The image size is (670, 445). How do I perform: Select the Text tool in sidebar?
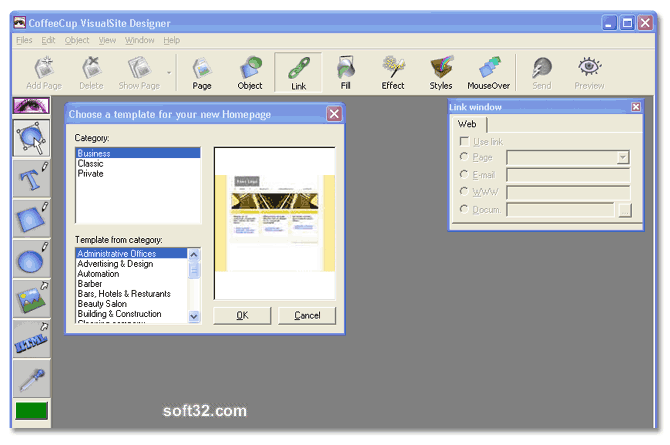click(32, 179)
